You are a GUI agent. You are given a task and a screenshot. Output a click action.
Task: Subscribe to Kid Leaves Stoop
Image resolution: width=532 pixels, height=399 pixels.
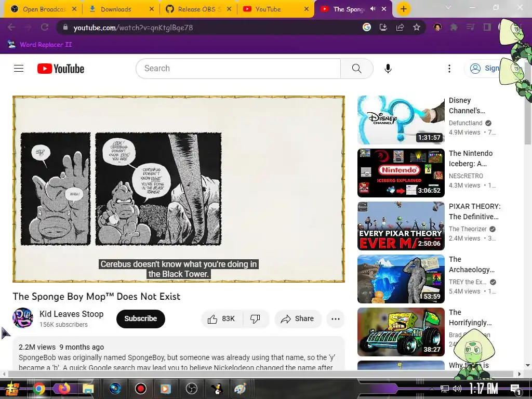(x=140, y=318)
